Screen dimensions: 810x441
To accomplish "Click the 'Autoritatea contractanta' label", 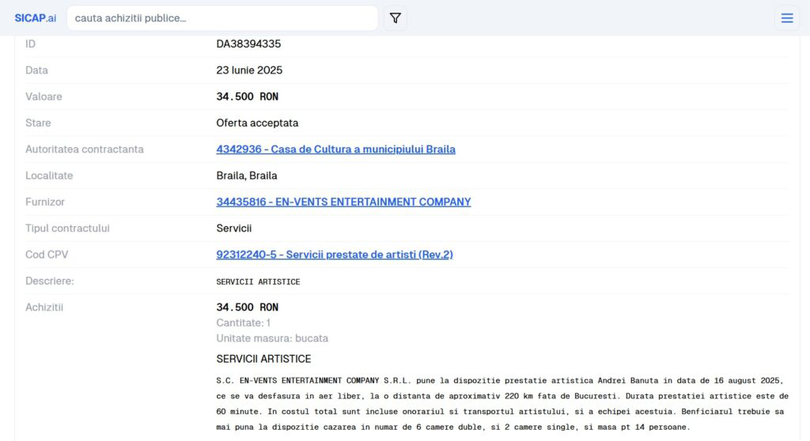I will (85, 149).
